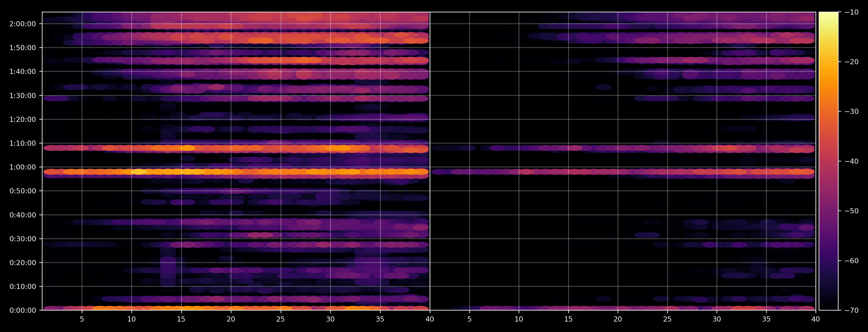Select label 40 where the two heatmaps meet
Screen dimensions: 868x332
(x=430, y=319)
